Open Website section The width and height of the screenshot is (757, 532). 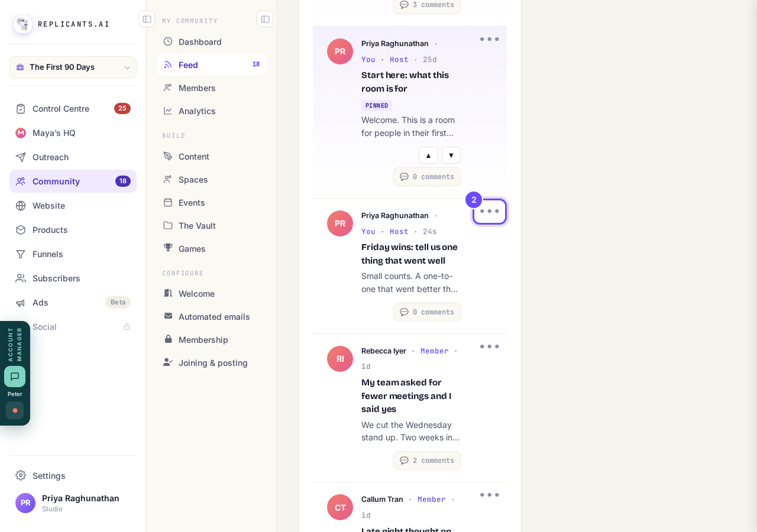click(x=73, y=206)
